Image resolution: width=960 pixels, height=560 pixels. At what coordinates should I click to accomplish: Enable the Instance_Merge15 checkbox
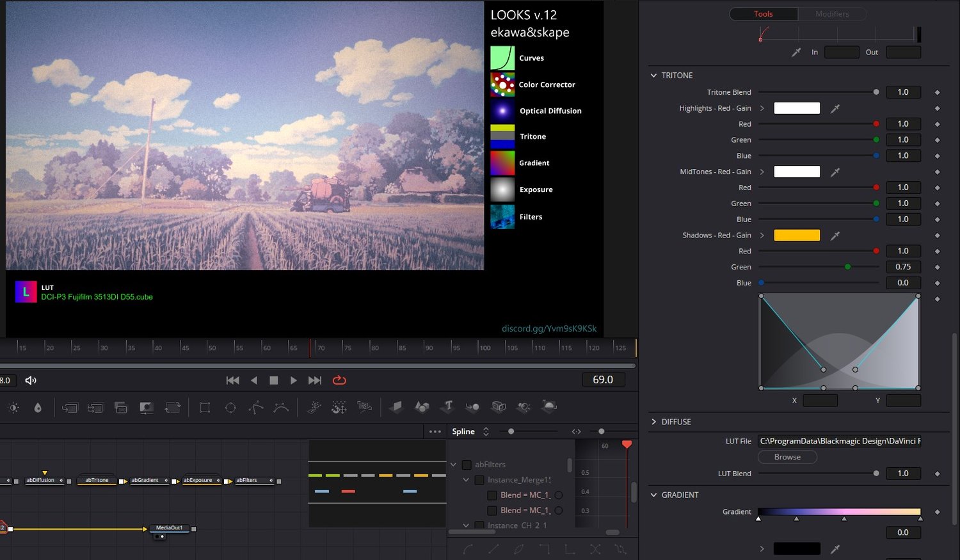(x=479, y=480)
